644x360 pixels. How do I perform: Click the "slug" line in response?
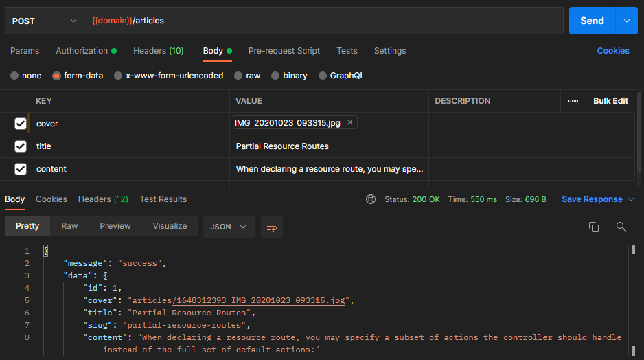pos(166,325)
